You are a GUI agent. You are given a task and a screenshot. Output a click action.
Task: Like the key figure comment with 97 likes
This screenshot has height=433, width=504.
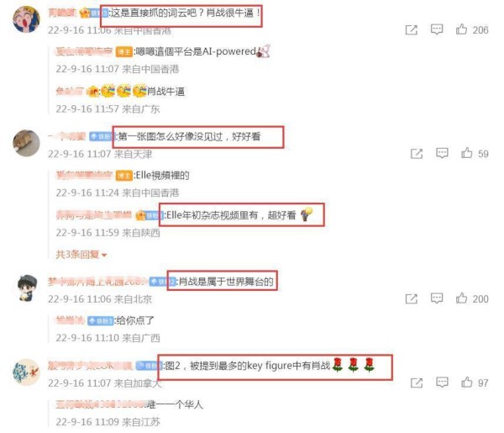[467, 383]
